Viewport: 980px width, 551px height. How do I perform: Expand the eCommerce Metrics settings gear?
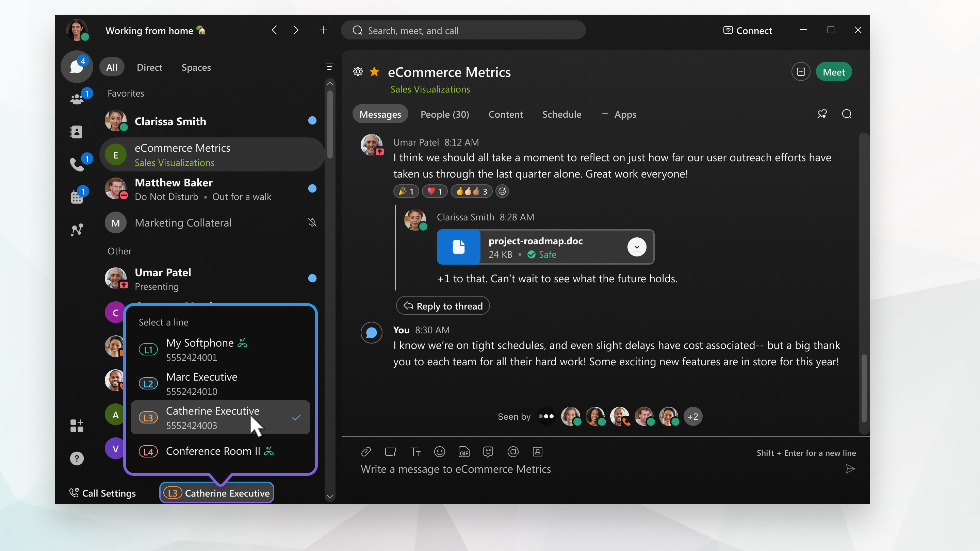(357, 71)
